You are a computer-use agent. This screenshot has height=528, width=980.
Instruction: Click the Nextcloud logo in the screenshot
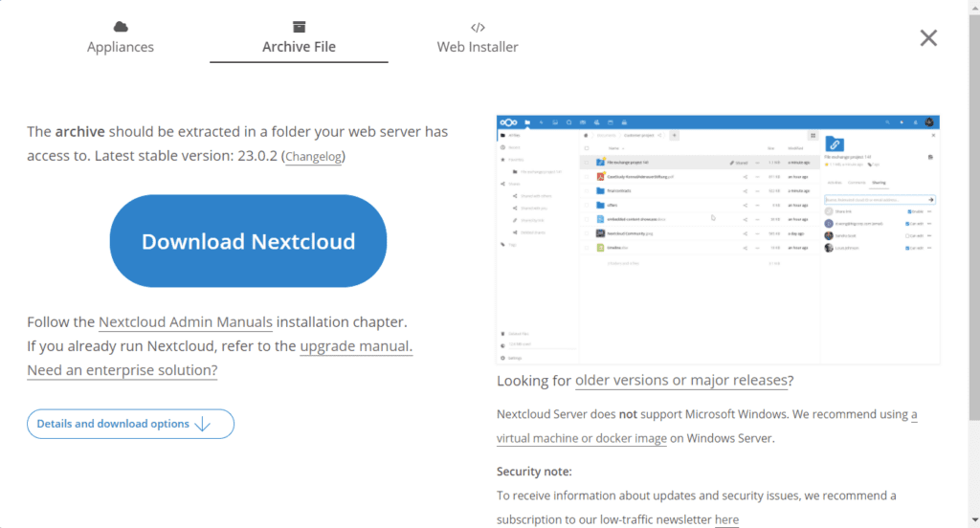point(509,122)
